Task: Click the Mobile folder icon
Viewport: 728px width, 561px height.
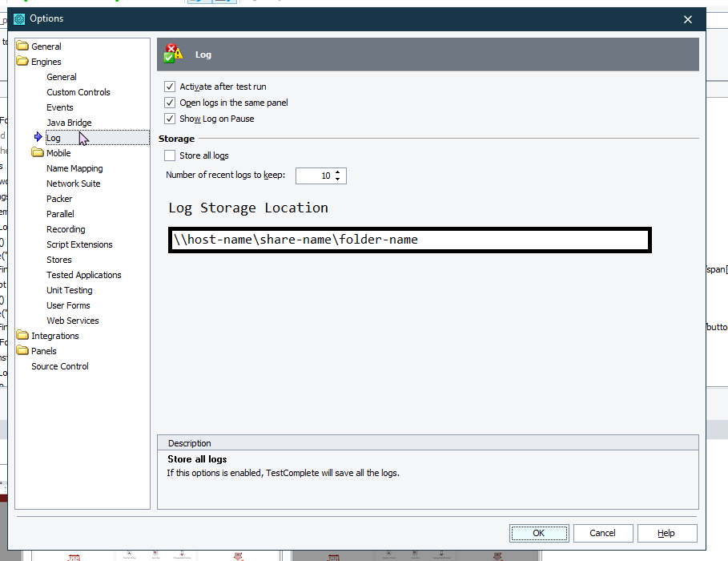Action: tap(38, 152)
